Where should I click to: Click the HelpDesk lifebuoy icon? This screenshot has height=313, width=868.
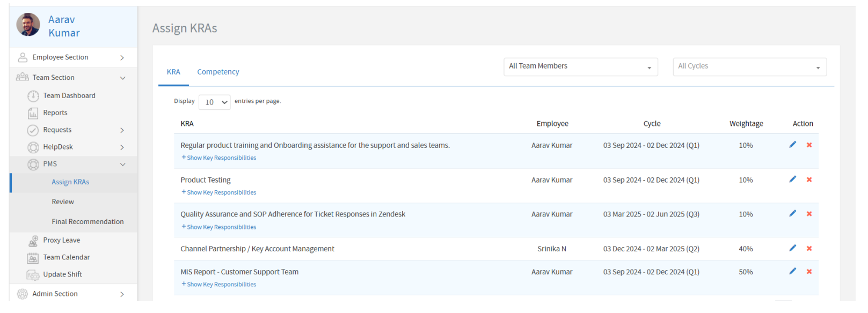tap(33, 147)
